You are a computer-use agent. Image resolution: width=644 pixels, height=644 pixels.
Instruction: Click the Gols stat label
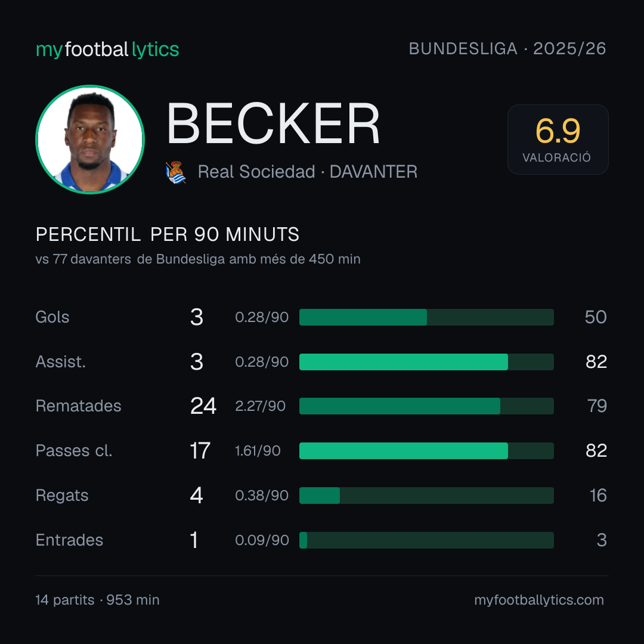click(x=52, y=317)
